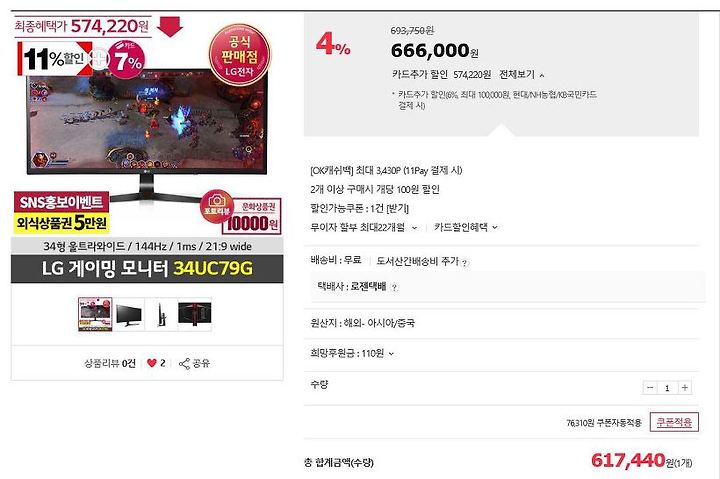Collapse the 전체보기 card discount details

pyautogui.click(x=522, y=74)
